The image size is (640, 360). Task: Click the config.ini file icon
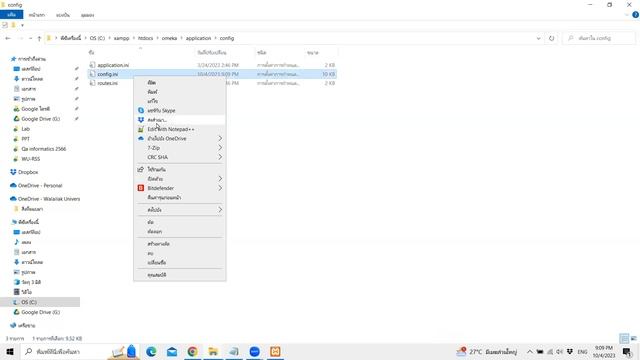[x=92, y=74]
